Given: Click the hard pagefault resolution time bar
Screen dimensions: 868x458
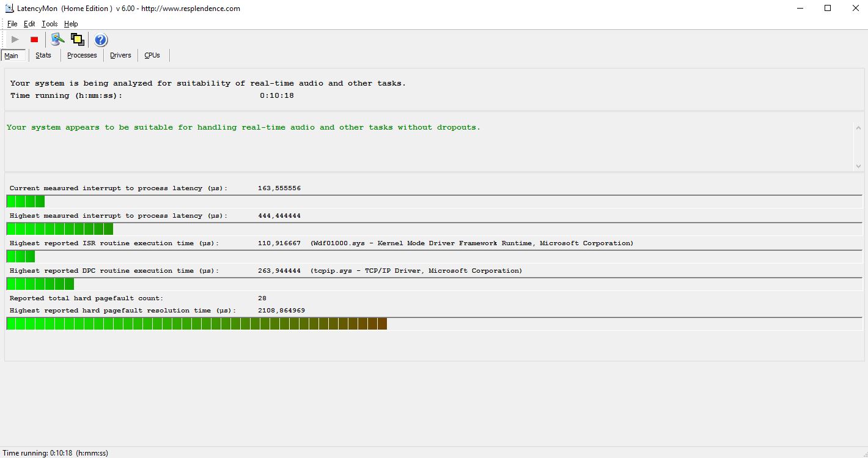Looking at the screenshot, I should click(434, 323).
